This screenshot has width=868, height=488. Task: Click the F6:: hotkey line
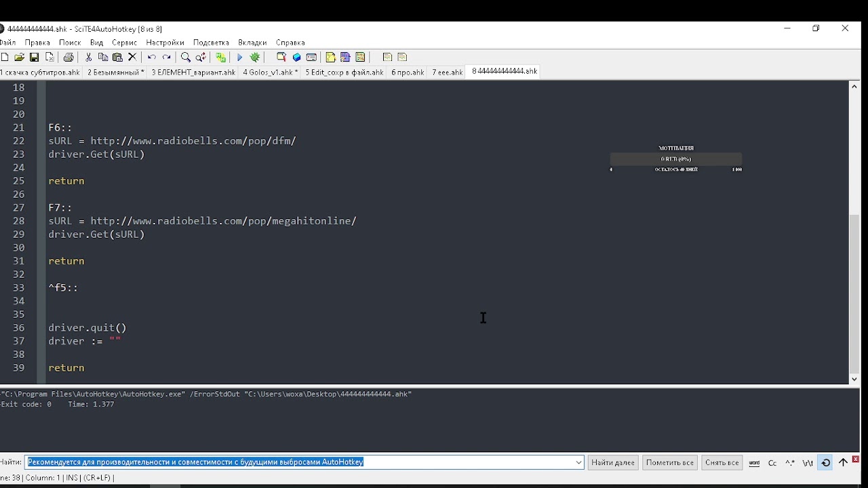tap(60, 127)
